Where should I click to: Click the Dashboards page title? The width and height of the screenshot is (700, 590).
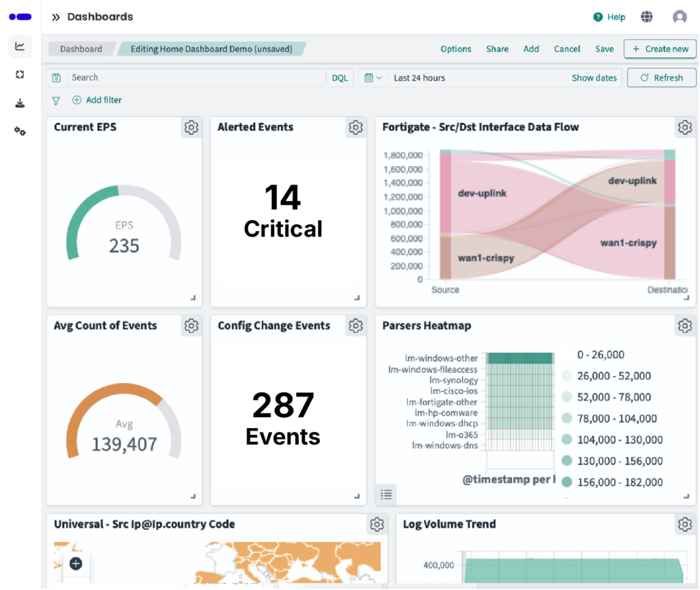pos(100,17)
